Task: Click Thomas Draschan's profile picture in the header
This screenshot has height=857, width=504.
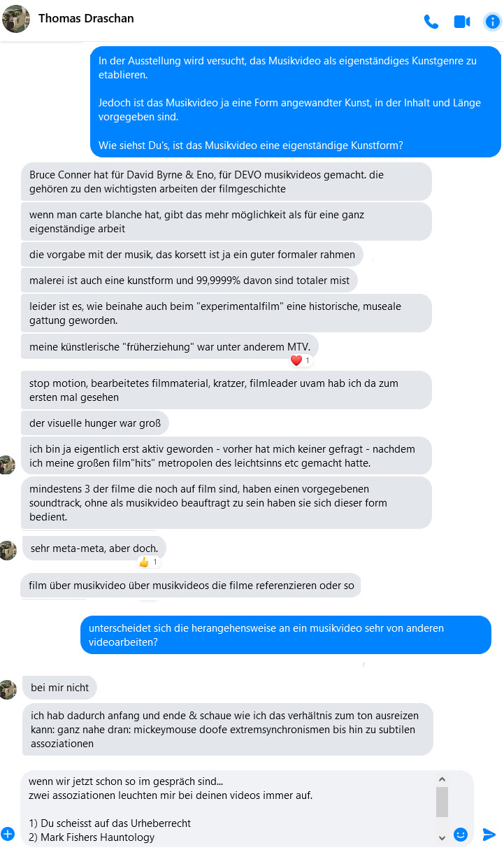Action: [16, 19]
